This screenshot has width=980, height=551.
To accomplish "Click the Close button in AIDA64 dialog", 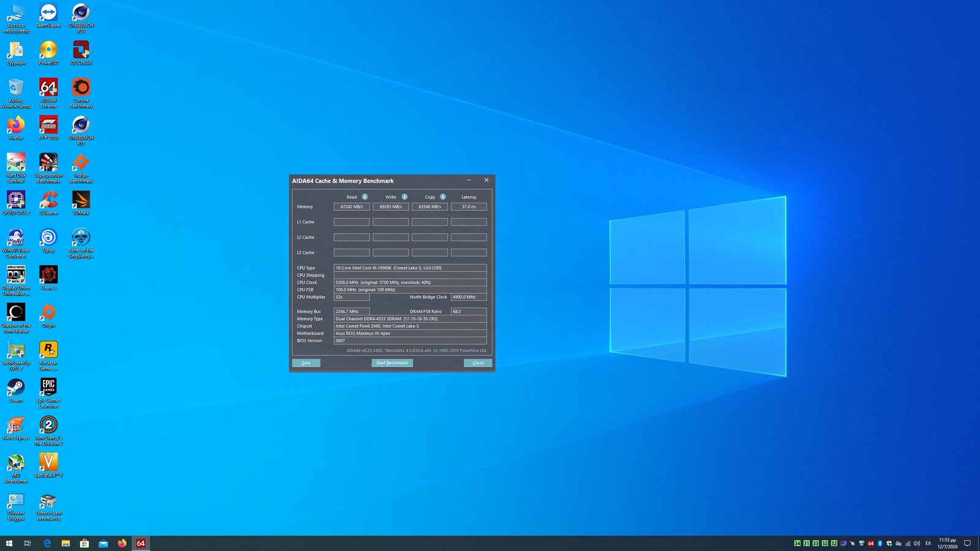I will tap(478, 363).
